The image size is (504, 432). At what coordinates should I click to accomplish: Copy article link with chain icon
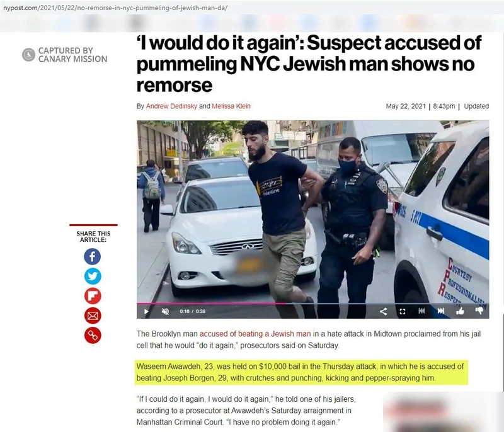point(92,335)
